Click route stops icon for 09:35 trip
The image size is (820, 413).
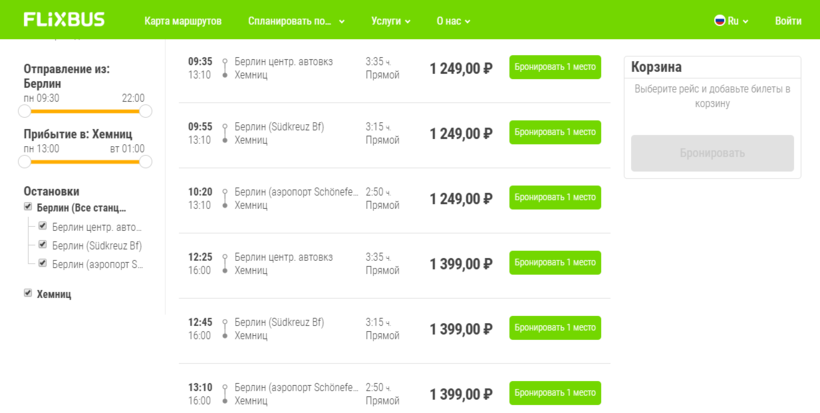(x=225, y=68)
